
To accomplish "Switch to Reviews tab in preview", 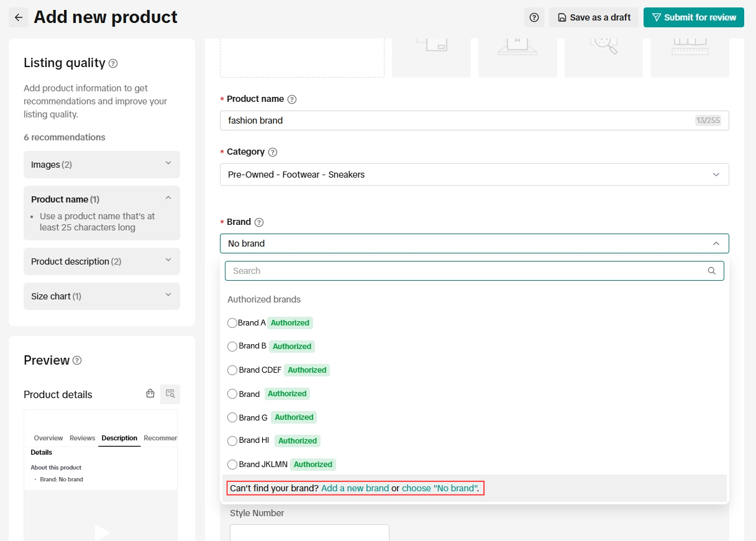I will pyautogui.click(x=82, y=438).
